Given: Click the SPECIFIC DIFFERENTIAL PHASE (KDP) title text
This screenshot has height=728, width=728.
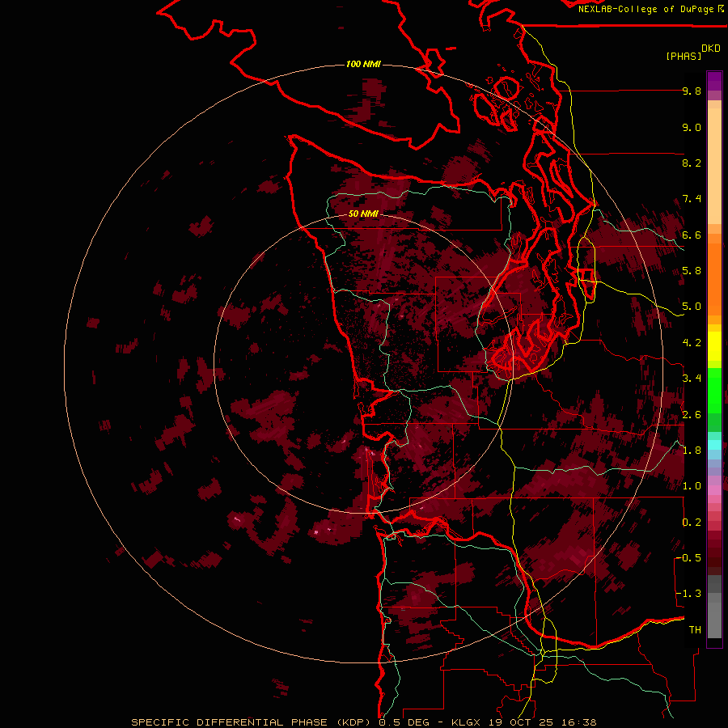Looking at the screenshot, I should click(252, 722).
